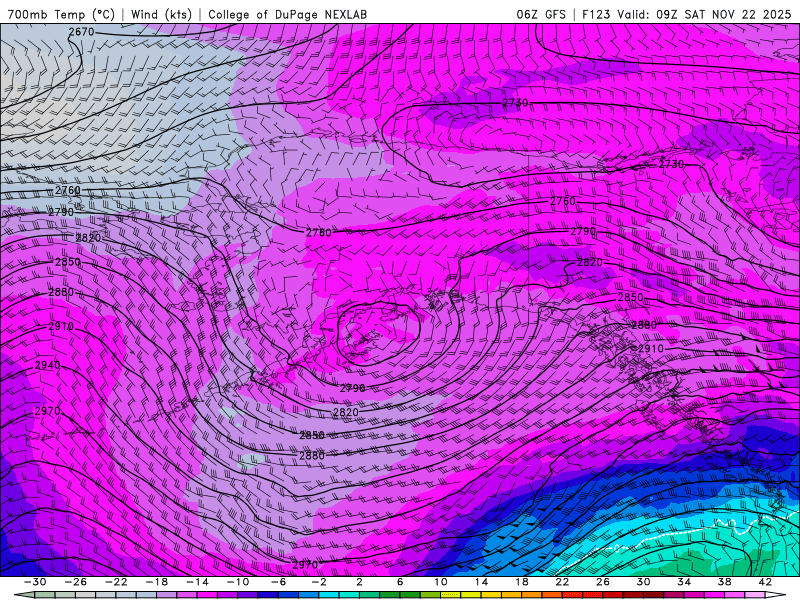Select the '06Z GFS' model run label

541,14
